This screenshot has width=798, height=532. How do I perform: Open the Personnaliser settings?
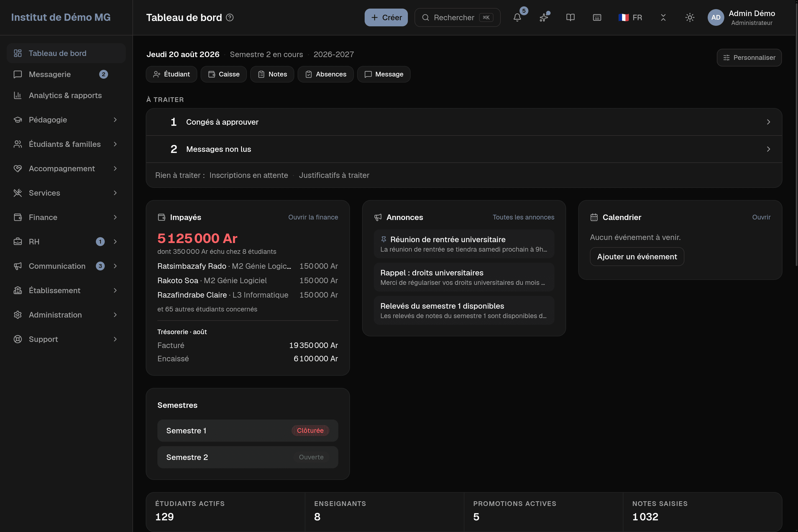tap(749, 58)
